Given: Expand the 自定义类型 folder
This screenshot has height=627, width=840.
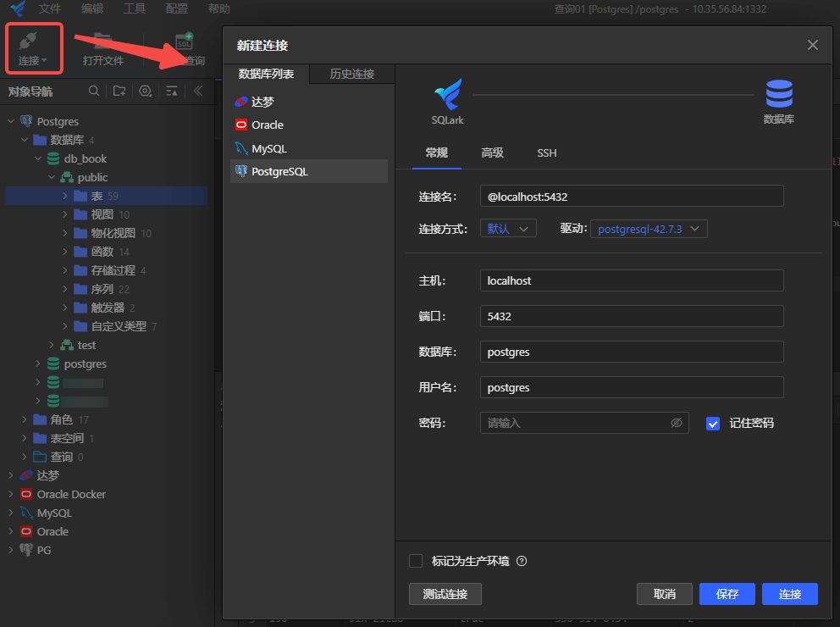Looking at the screenshot, I should [x=65, y=326].
